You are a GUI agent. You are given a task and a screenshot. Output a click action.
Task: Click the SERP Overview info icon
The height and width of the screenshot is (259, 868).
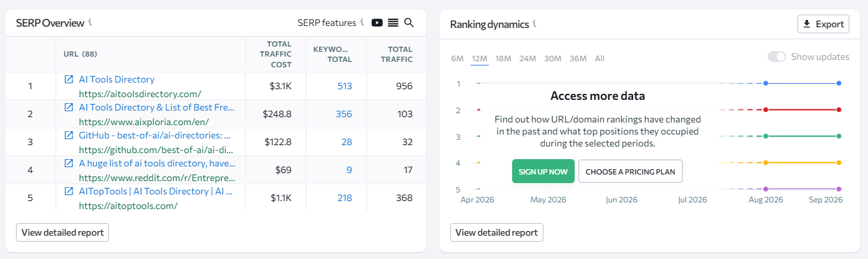coord(90,23)
